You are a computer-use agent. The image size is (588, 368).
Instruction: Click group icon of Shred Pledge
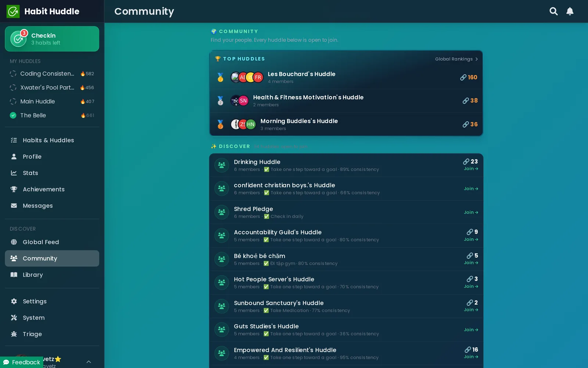pos(222,212)
